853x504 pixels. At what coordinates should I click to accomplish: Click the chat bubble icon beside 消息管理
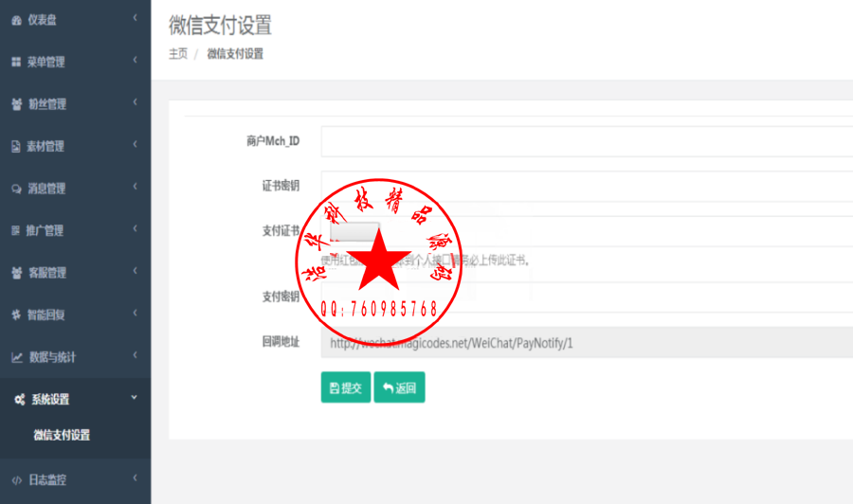tap(16, 189)
